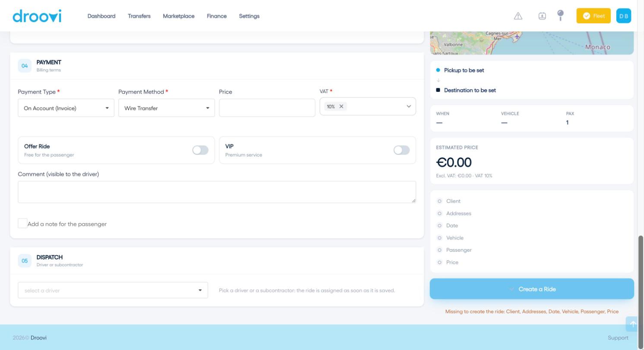Click the Excl. VAT summary line

pos(464,175)
